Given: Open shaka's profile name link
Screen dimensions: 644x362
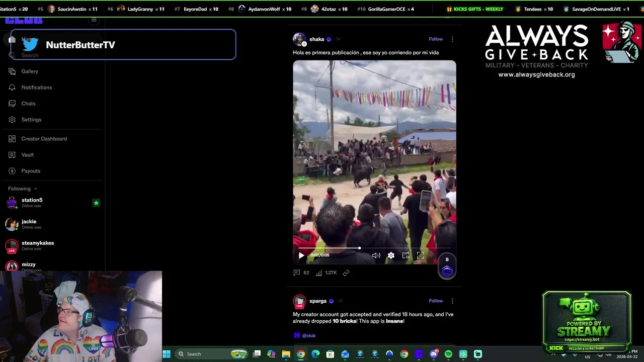Looking at the screenshot, I should click(x=316, y=39).
